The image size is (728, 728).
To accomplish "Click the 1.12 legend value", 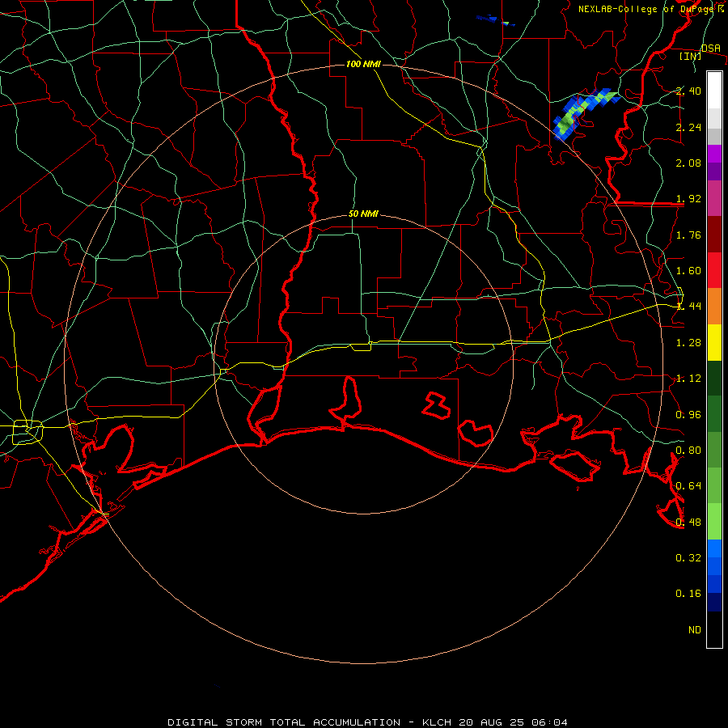I will tap(688, 379).
